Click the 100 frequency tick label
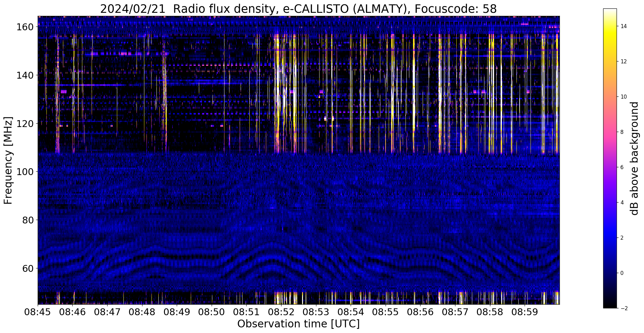 [24, 172]
